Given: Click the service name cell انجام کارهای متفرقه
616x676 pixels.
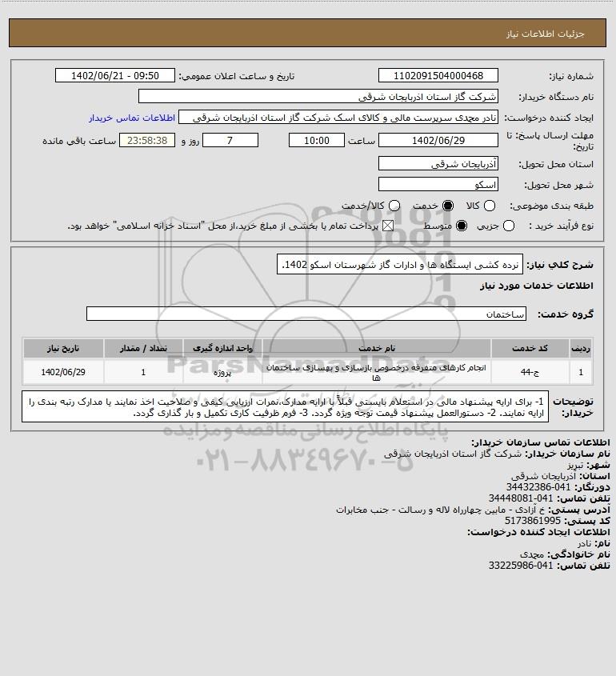Looking at the screenshot, I should pyautogui.click(x=377, y=372).
